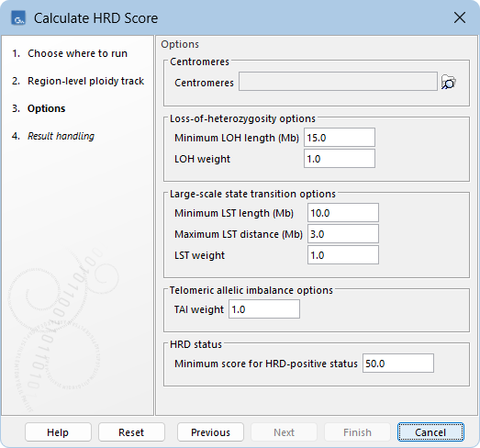This screenshot has width=480, height=448.
Task: Click the Calculate HRD Score title text
Action: pyautogui.click(x=95, y=18)
